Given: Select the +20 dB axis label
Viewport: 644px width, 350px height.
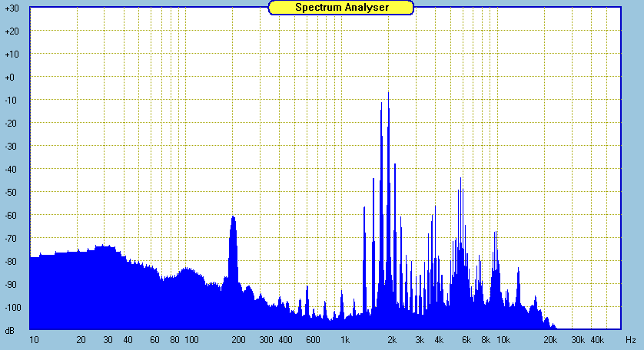Looking at the screenshot, I should tap(12, 31).
